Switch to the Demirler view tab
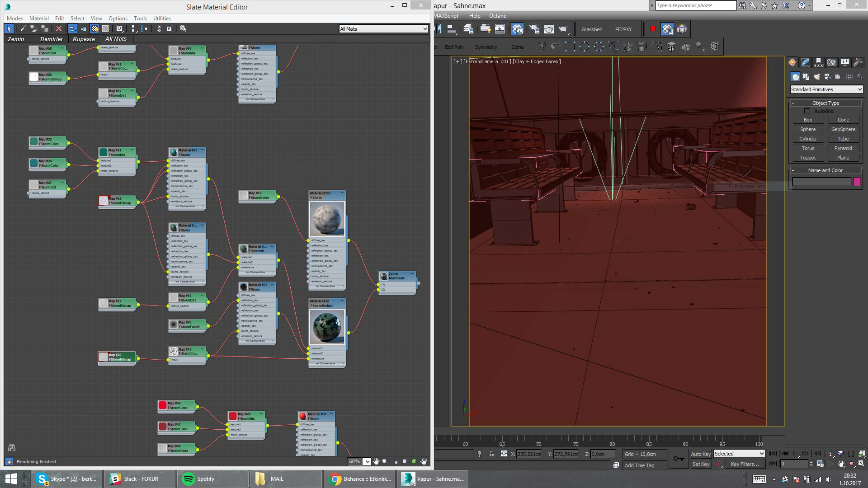Image resolution: width=868 pixels, height=488 pixels. point(52,39)
